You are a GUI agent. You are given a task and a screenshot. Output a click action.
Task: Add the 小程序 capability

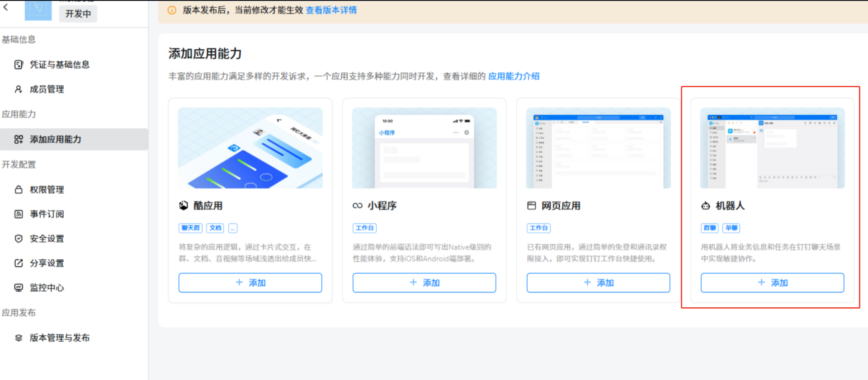coord(424,283)
